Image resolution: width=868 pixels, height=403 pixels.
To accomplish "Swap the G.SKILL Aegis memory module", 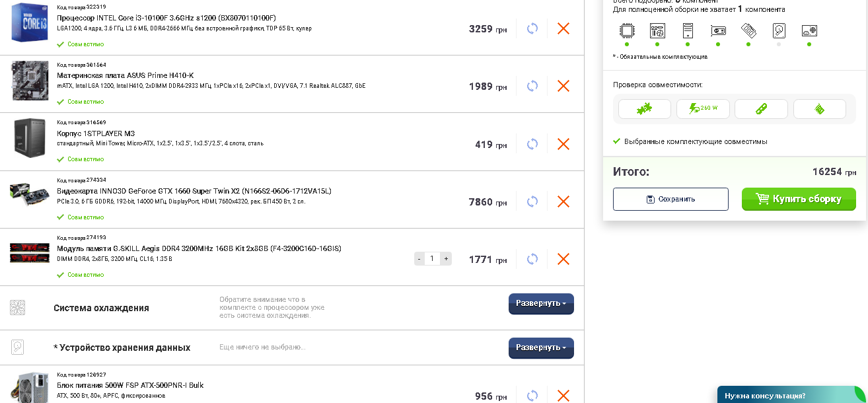I will point(532,259).
